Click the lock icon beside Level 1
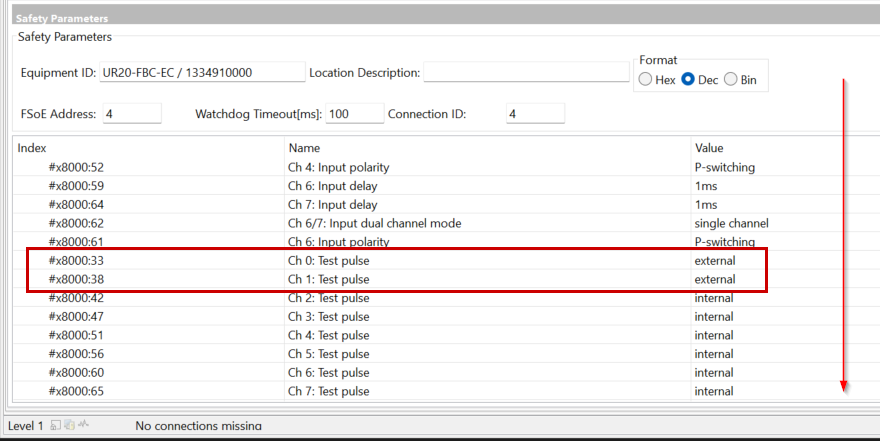Viewport: 880px width, 441px height. 55,425
